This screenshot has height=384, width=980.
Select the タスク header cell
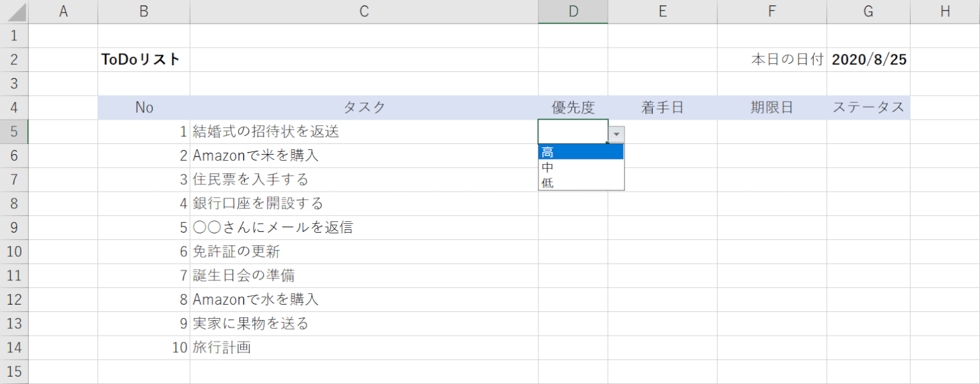363,108
